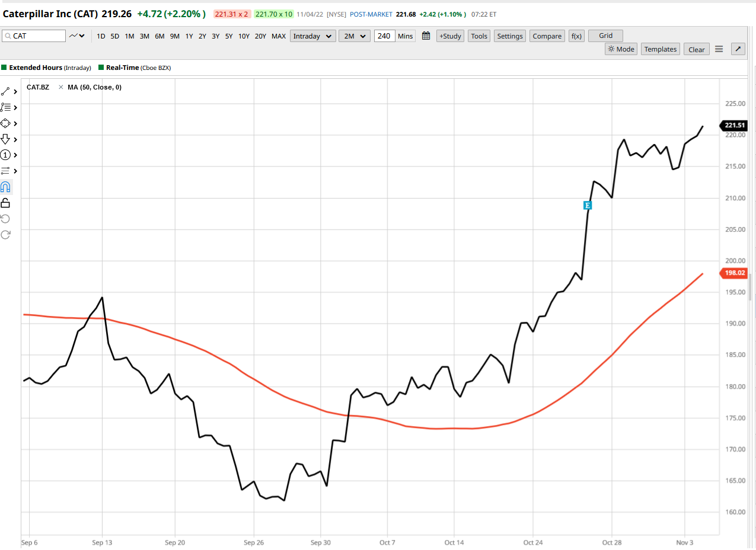
Task: Click the green 221.70 x 10 ask box
Action: click(x=274, y=14)
